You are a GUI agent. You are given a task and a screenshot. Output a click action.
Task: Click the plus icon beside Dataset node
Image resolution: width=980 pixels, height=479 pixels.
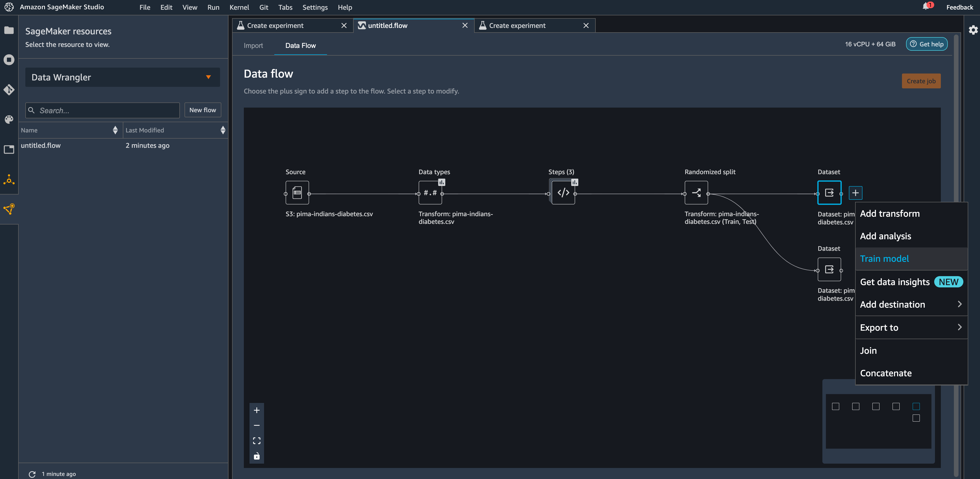[855, 193]
